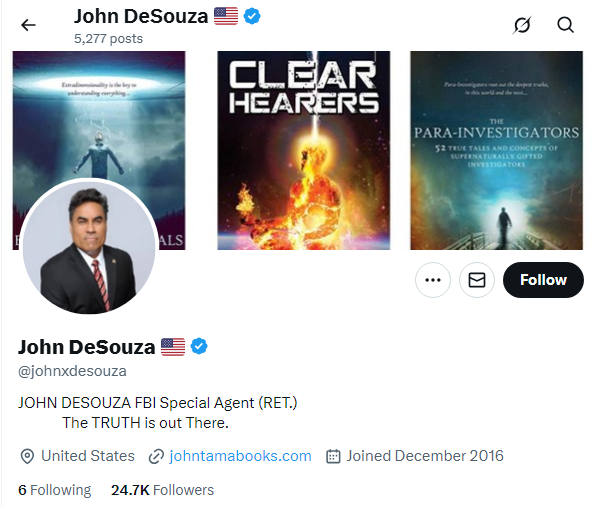Click the calendar icon near join date

pyautogui.click(x=333, y=456)
